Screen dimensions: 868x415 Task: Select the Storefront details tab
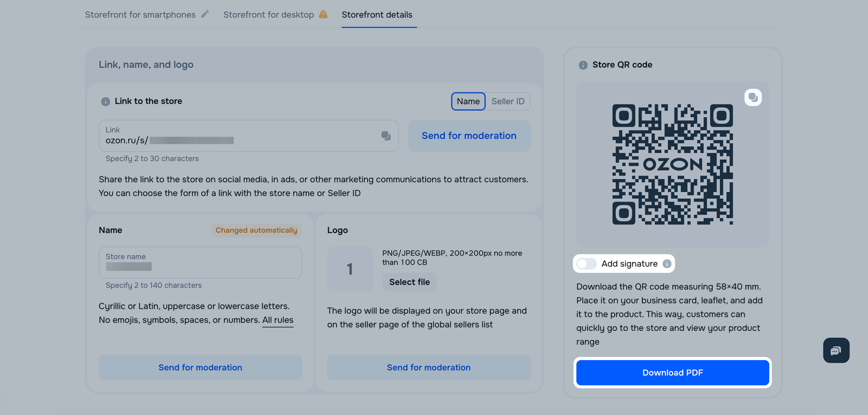coord(377,14)
